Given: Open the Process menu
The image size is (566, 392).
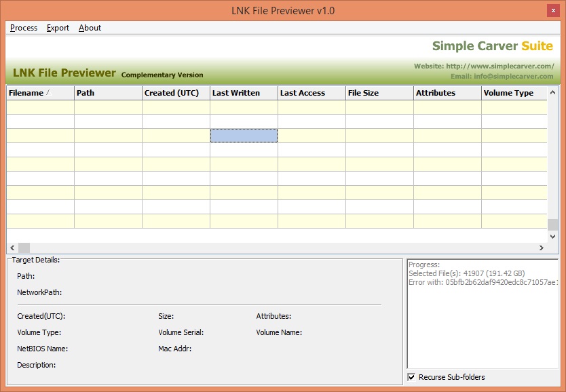Looking at the screenshot, I should click(23, 28).
